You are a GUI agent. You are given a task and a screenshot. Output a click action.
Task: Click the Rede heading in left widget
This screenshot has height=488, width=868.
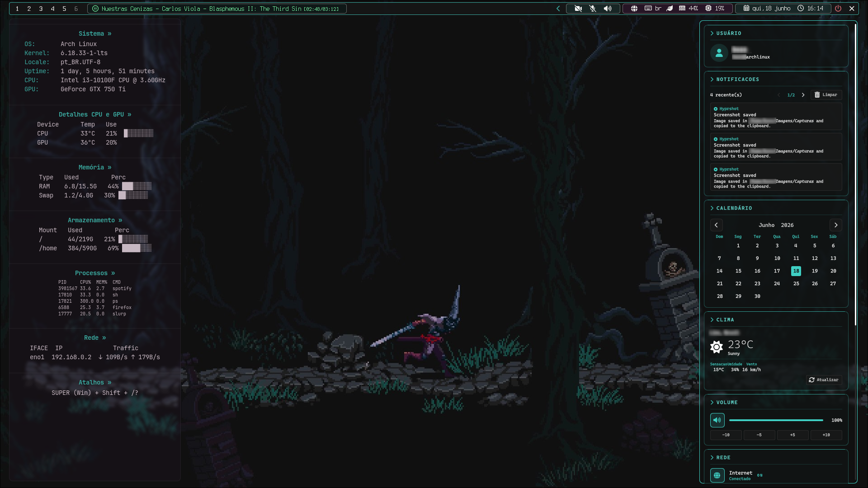[x=95, y=338]
